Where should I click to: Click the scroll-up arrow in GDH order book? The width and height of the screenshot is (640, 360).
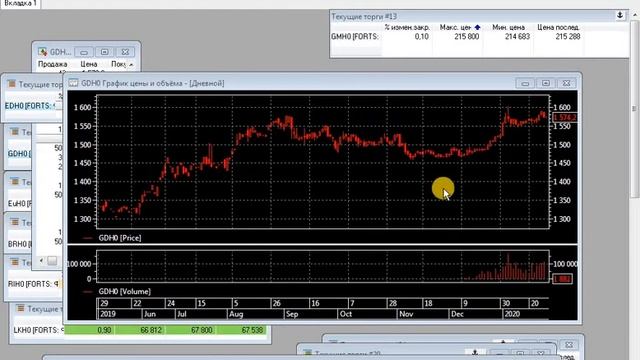[x=131, y=64]
